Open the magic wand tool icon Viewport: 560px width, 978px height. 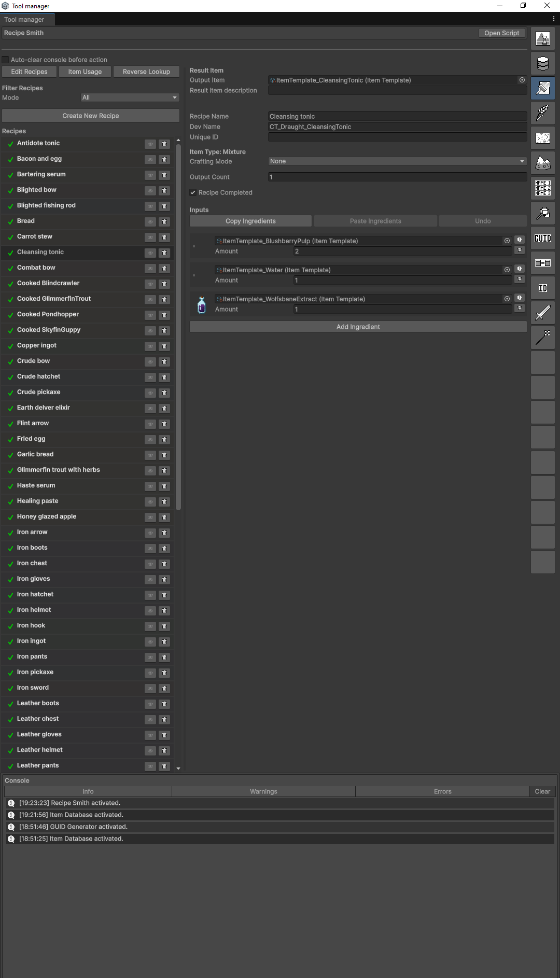tap(543, 338)
